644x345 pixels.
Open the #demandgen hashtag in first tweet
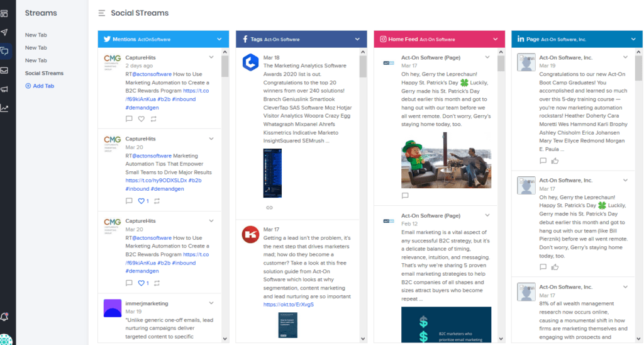click(142, 107)
